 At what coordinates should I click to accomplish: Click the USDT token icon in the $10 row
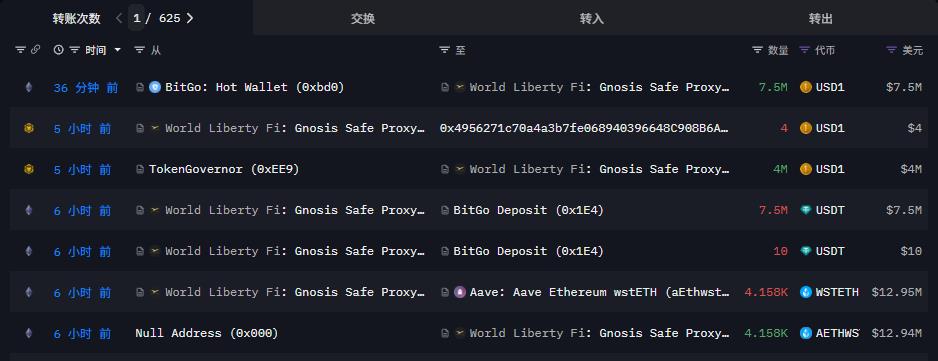coord(806,251)
